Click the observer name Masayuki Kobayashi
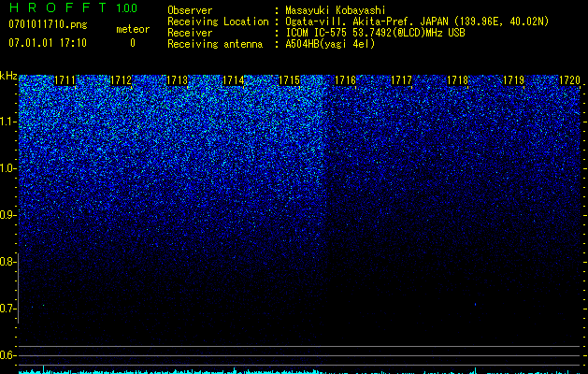Viewport: 588px width, 374px height. coord(336,10)
